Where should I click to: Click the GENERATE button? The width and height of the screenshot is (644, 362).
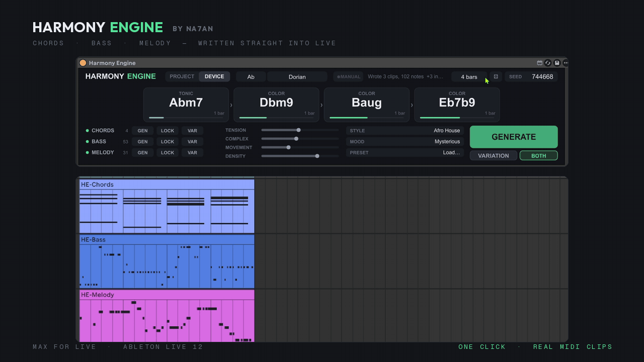click(514, 137)
